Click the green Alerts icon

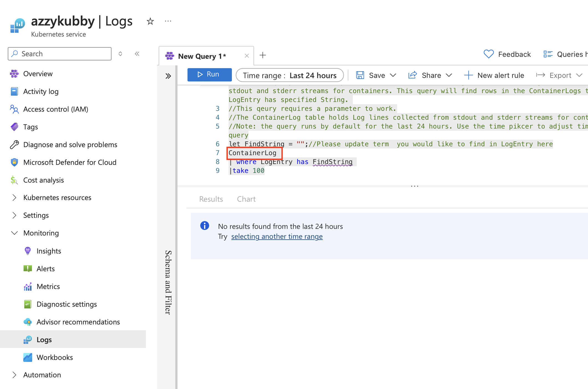(x=28, y=269)
